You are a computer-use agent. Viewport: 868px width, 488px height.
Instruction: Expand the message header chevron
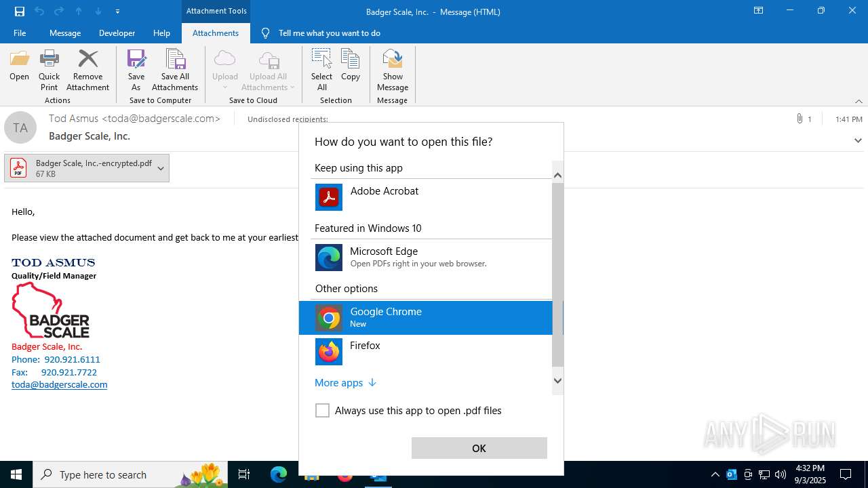[858, 140]
